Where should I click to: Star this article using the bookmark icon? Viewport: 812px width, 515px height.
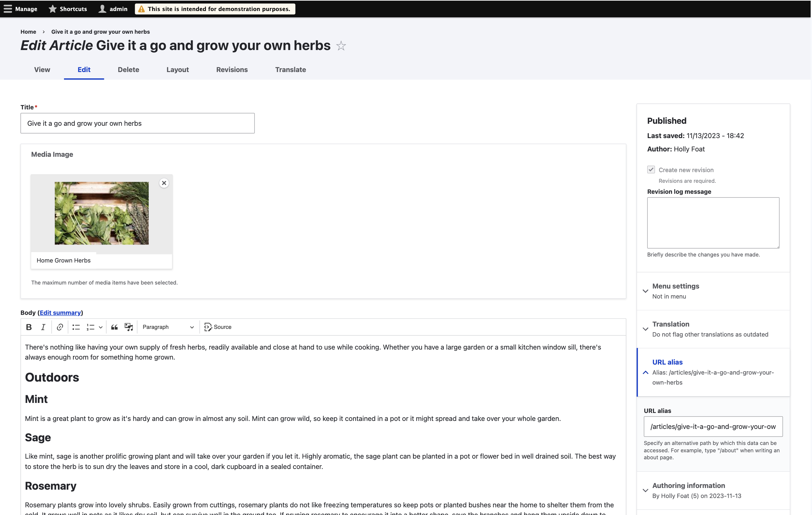341,46
